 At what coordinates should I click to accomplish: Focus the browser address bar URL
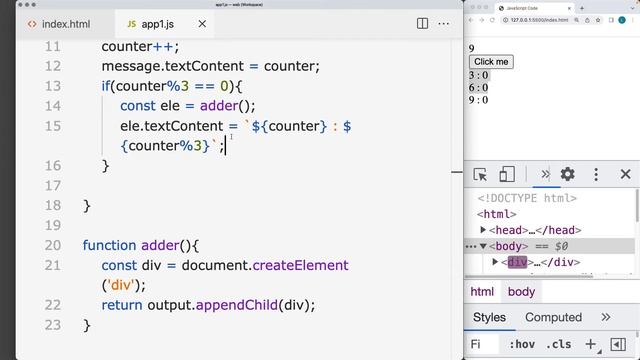(x=539, y=20)
